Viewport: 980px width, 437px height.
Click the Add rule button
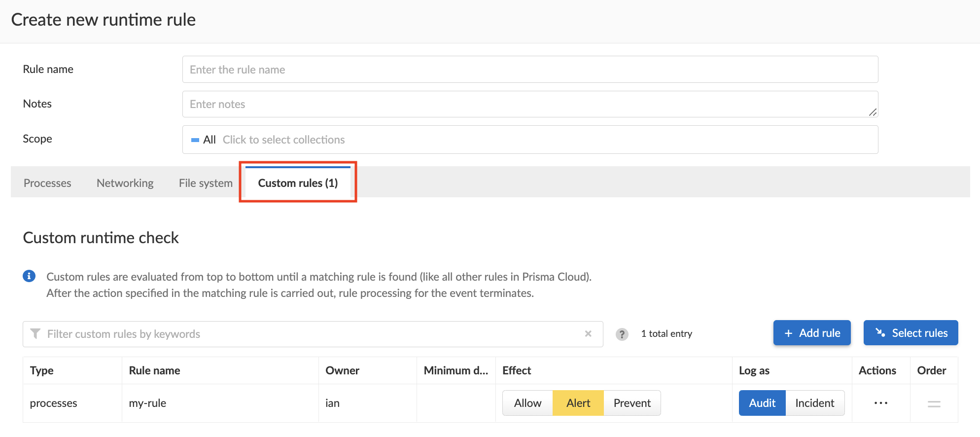pyautogui.click(x=812, y=333)
